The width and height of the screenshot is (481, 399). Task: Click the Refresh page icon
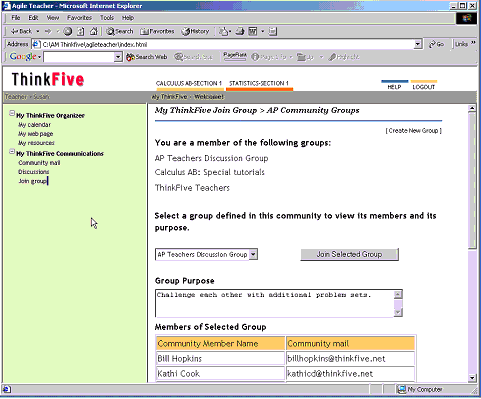pyautogui.click(x=81, y=31)
